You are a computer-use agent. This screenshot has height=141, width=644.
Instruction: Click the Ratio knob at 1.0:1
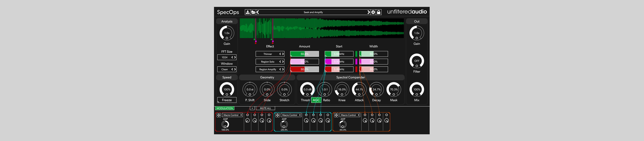coord(325,89)
